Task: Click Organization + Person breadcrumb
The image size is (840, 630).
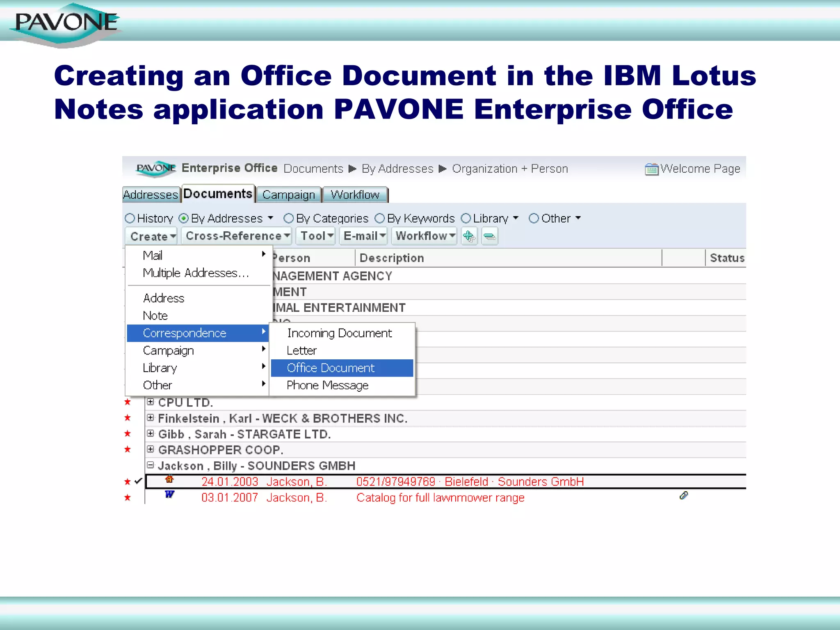Action: point(510,169)
